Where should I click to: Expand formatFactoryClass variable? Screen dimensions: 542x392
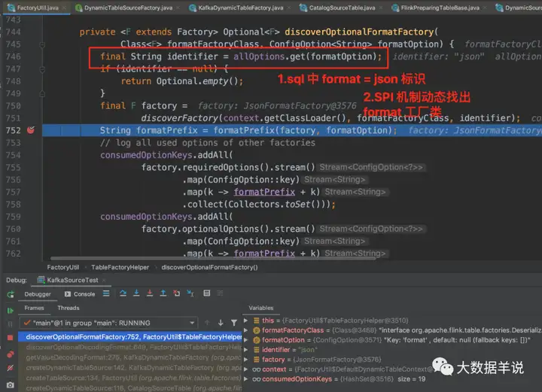[x=245, y=330]
